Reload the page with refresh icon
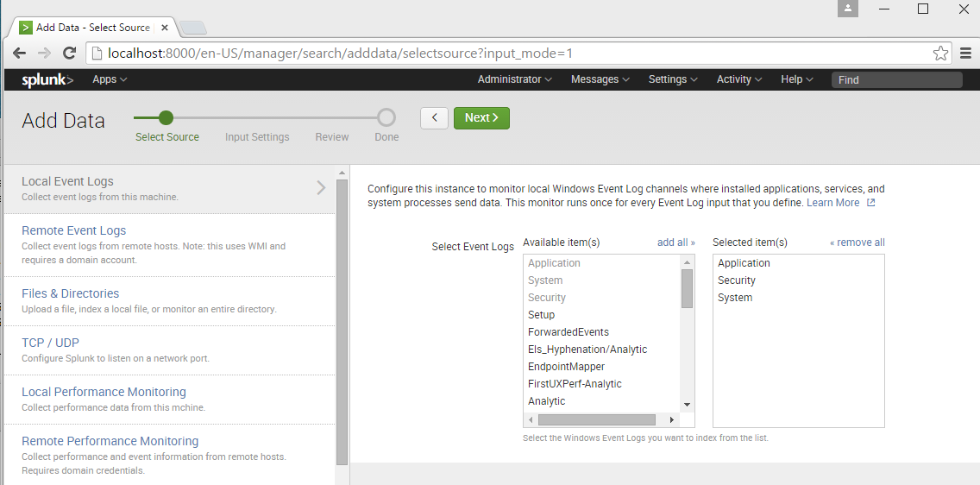 point(70,54)
